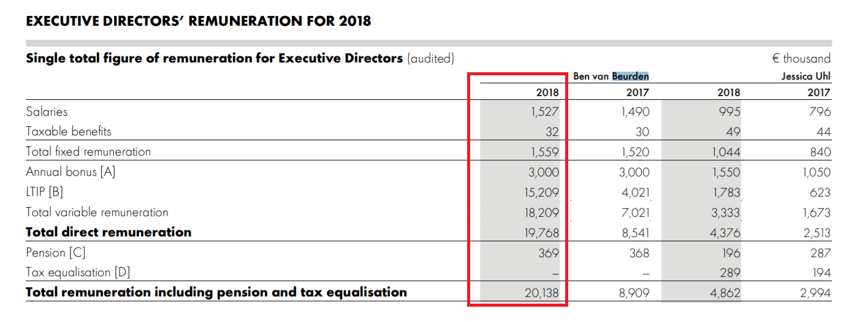Image resolution: width=868 pixels, height=322 pixels.
Task: Click the 1,527 salary value
Action: [x=545, y=111]
